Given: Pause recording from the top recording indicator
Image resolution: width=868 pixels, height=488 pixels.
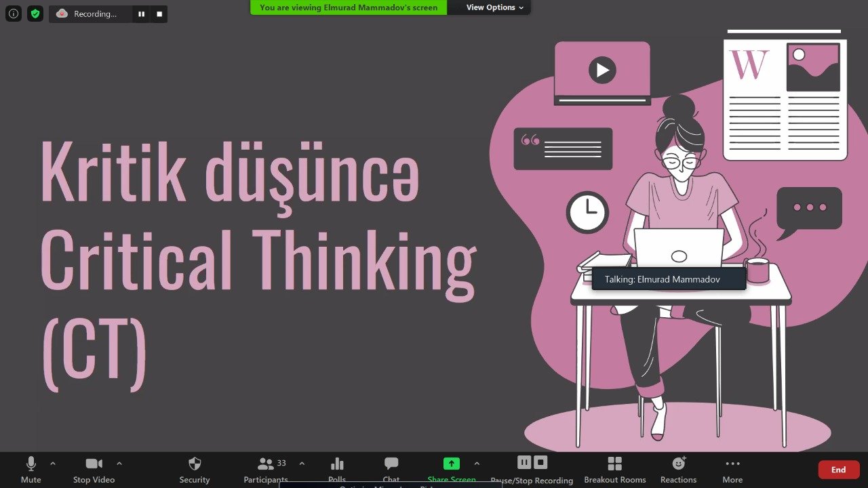Looking at the screenshot, I should coord(141,14).
